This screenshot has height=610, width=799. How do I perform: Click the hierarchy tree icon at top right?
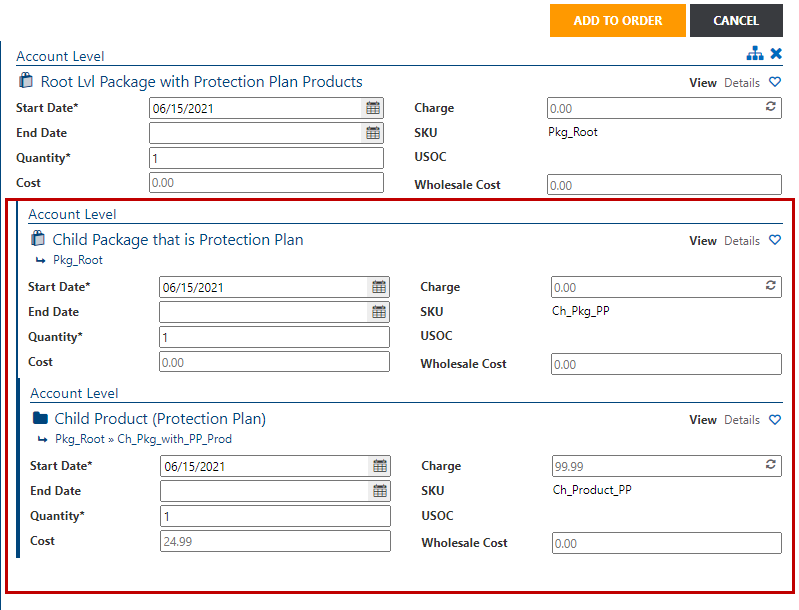tap(755, 53)
